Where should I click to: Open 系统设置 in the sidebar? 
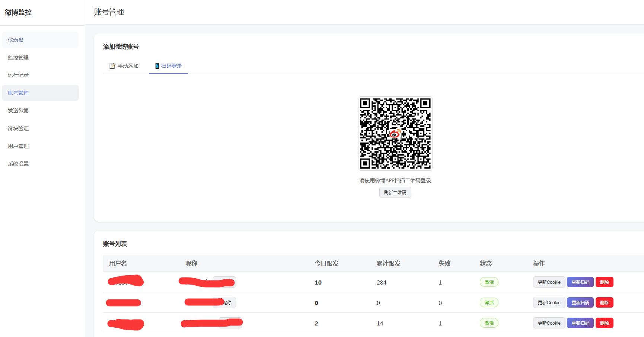click(x=40, y=164)
